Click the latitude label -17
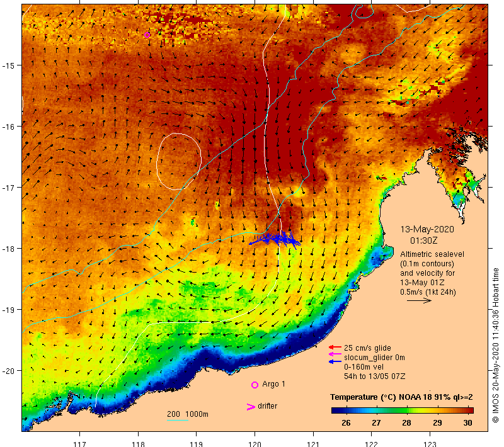This screenshot has height=447, width=504. (8, 188)
